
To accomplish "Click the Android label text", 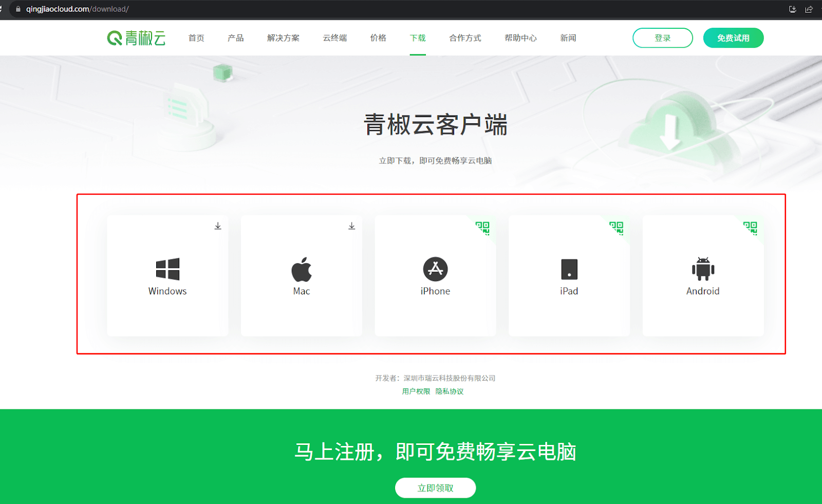I will point(703,291).
